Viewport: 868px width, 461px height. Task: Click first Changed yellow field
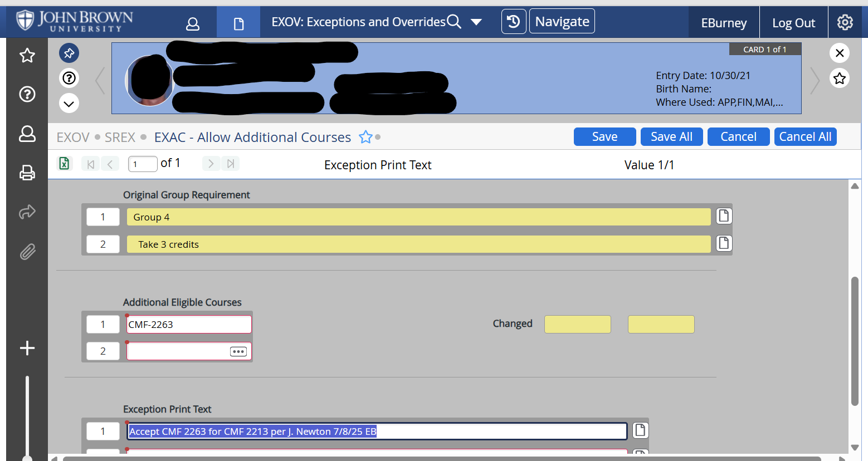click(x=577, y=324)
